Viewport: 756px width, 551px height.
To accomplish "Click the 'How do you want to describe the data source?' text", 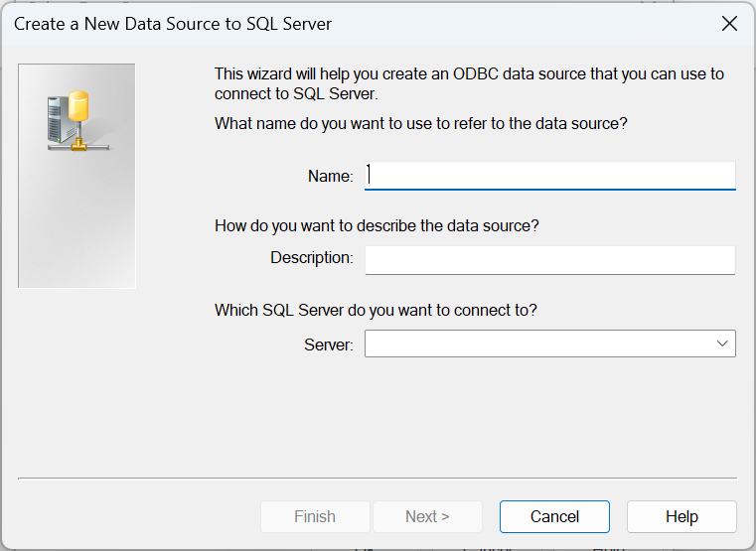I will pos(377,225).
